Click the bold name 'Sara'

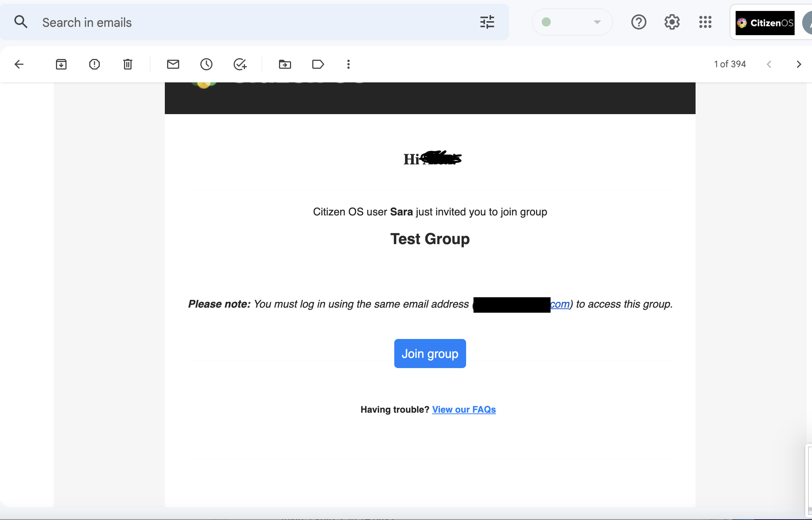(401, 212)
